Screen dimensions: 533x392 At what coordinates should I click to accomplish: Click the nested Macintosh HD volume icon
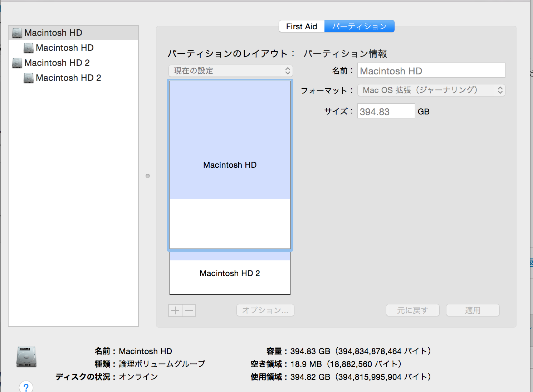point(29,48)
